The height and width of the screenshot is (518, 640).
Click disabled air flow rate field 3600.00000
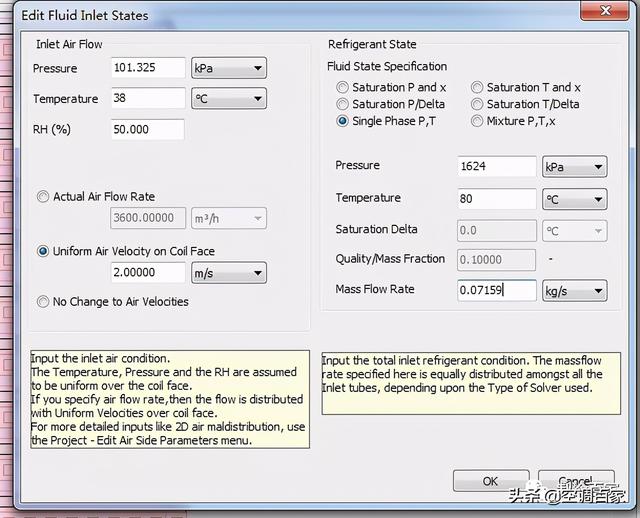coord(148,218)
